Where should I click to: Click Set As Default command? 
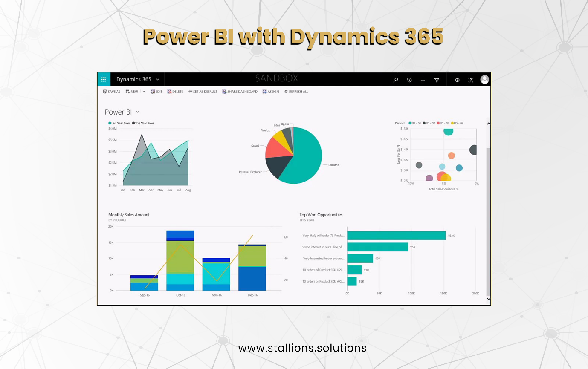pos(203,92)
